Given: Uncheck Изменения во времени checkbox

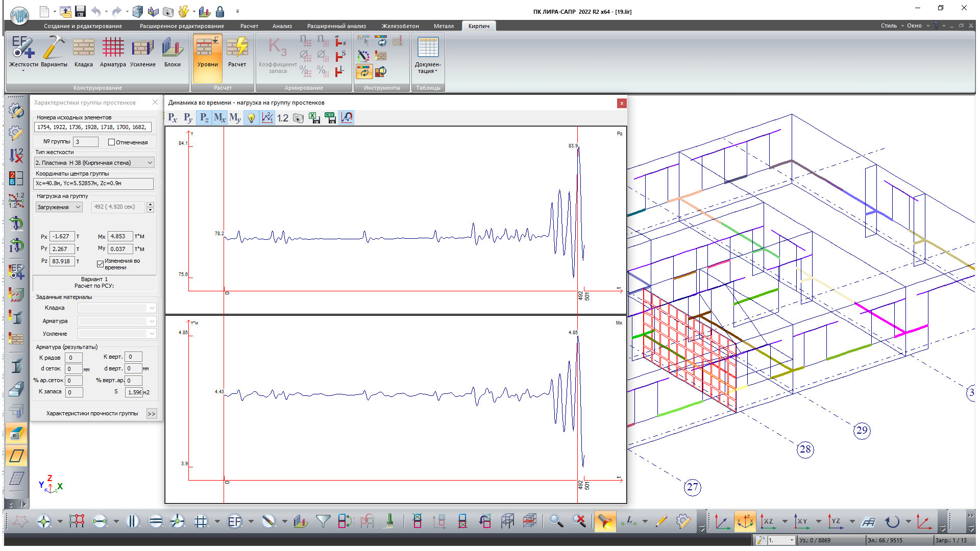Looking at the screenshot, I should pyautogui.click(x=100, y=264).
